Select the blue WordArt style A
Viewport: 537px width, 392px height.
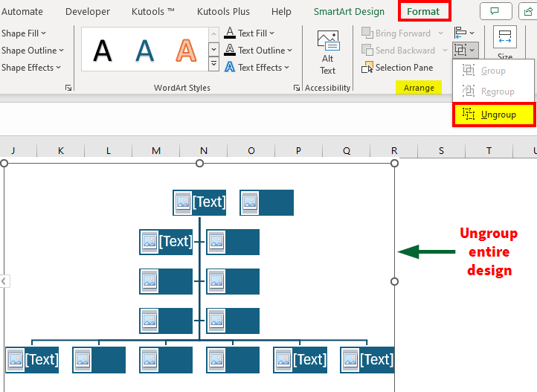[x=144, y=51]
